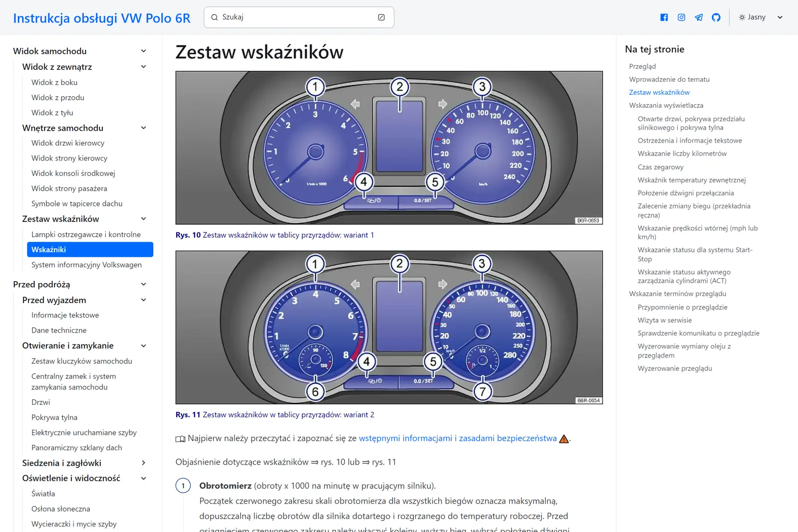The image size is (798, 532).
Task: Jump to 'Wskazania wyświetlacza' section
Action: 666,105
